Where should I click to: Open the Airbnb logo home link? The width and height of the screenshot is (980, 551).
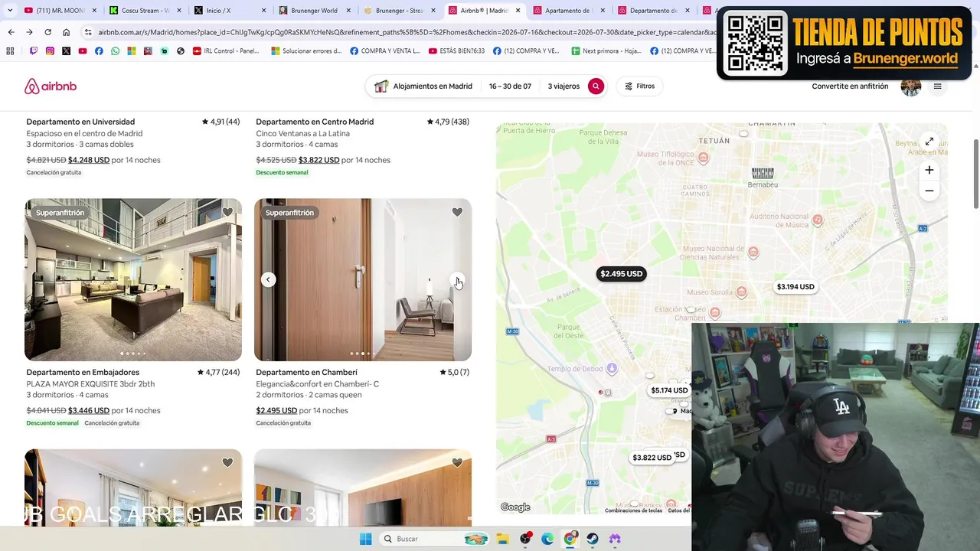click(51, 86)
